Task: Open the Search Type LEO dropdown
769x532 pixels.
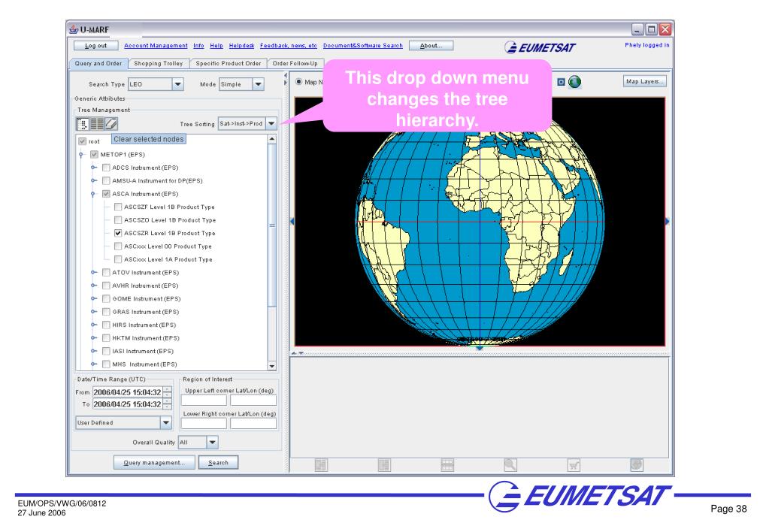Action: click(178, 84)
